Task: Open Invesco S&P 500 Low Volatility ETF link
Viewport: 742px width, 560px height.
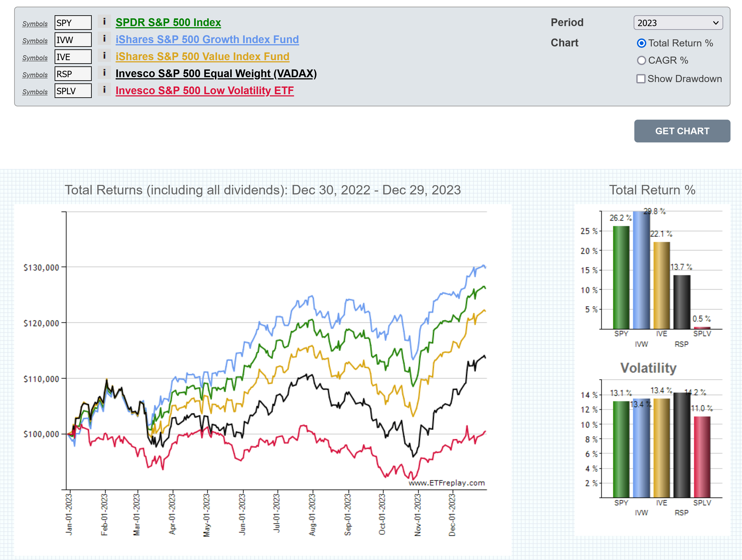Action: coord(205,91)
